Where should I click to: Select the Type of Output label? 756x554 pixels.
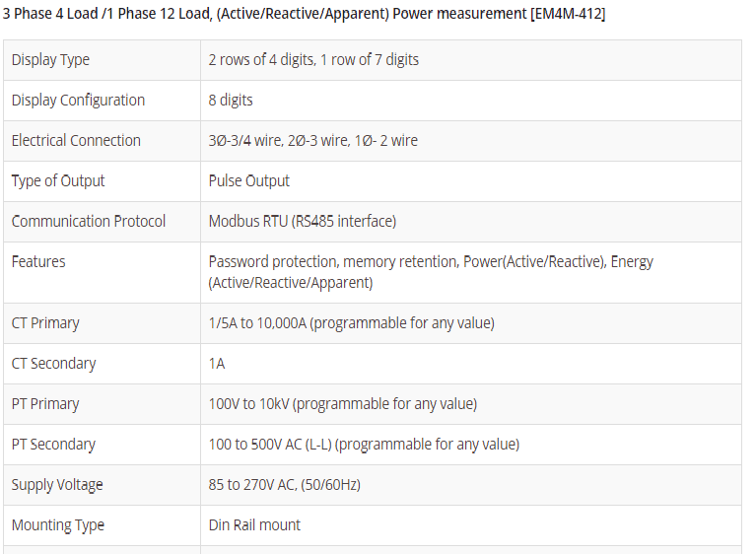click(58, 181)
